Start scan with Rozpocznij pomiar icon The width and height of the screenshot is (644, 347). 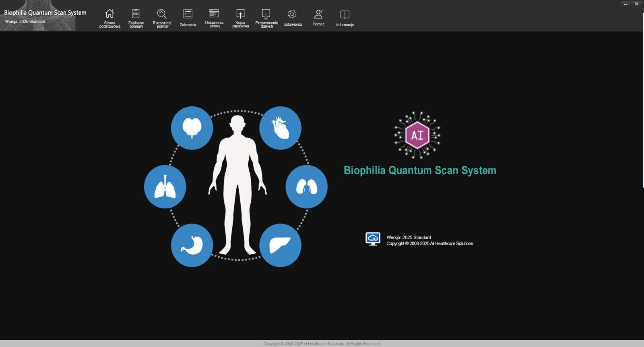tap(162, 15)
